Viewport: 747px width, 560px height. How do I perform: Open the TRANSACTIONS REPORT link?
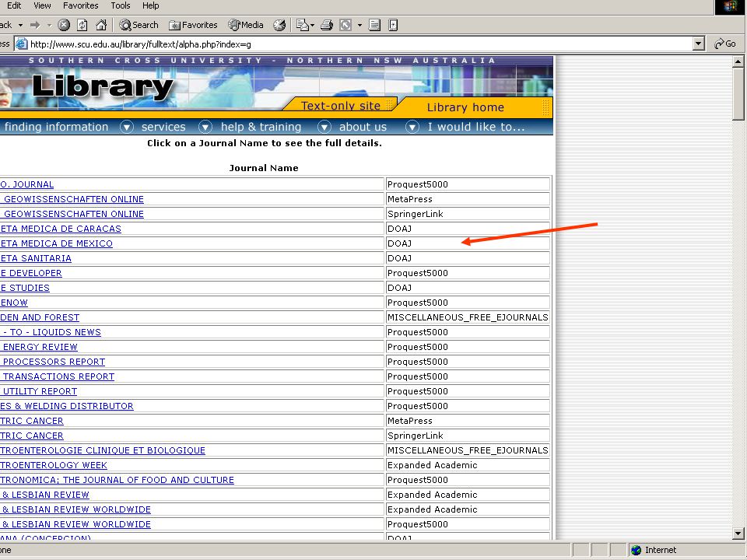tap(57, 376)
